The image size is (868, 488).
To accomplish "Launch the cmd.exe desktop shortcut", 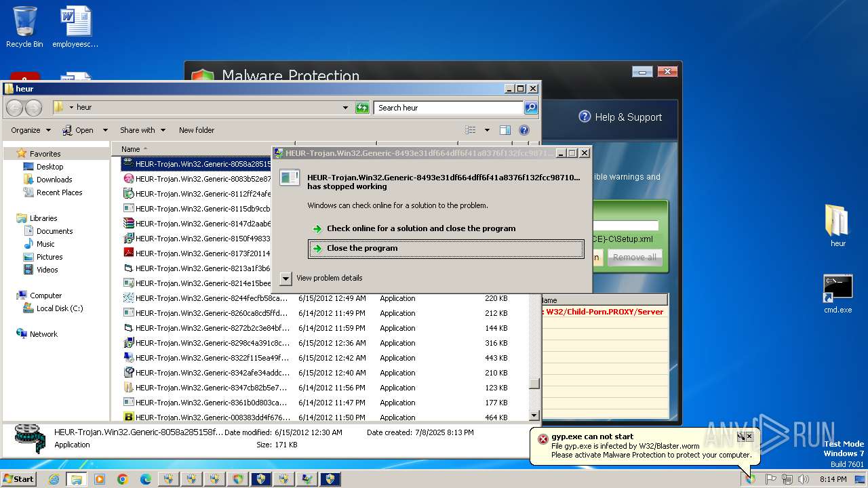I will click(838, 293).
